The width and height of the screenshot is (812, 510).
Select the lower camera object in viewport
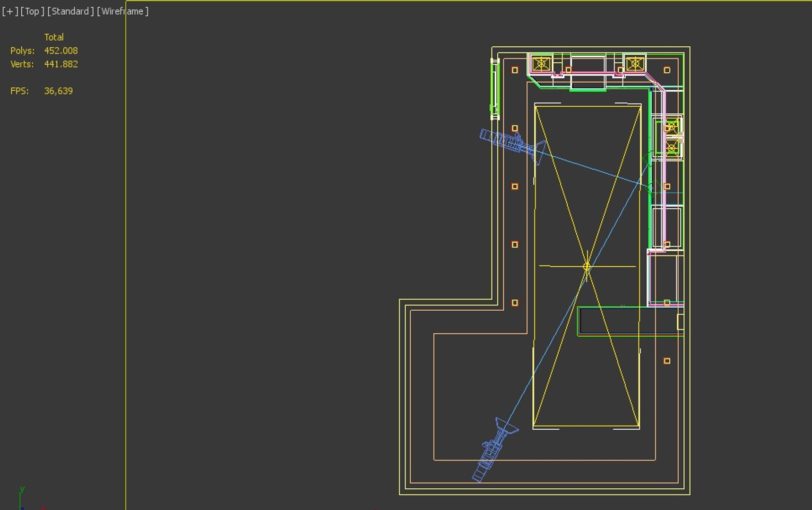tap(494, 450)
